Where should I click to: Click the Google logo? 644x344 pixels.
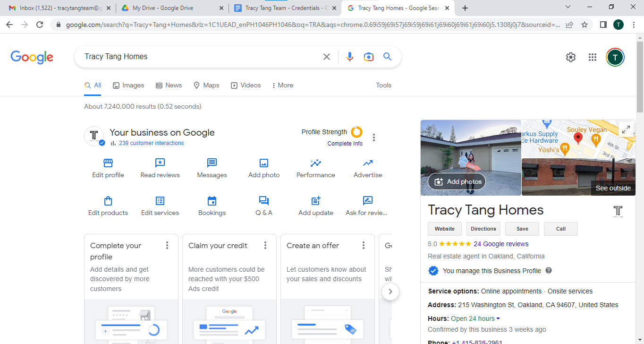tap(32, 57)
